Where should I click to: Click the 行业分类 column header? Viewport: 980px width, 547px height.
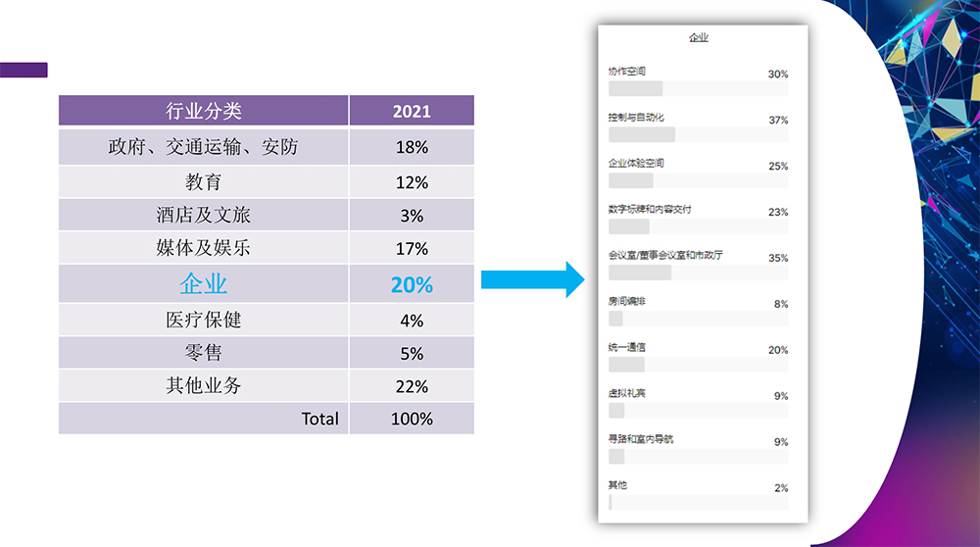[x=204, y=111]
